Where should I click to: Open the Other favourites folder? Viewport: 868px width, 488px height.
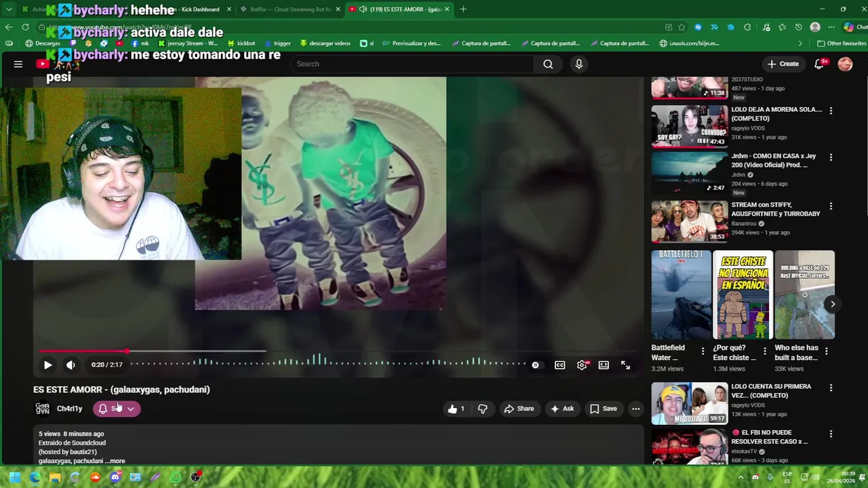coord(842,43)
